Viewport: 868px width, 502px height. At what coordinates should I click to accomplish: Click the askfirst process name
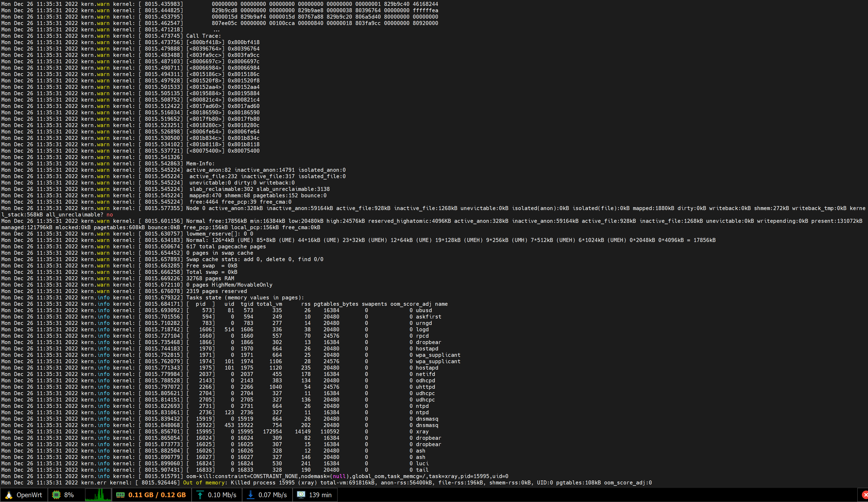pos(428,317)
